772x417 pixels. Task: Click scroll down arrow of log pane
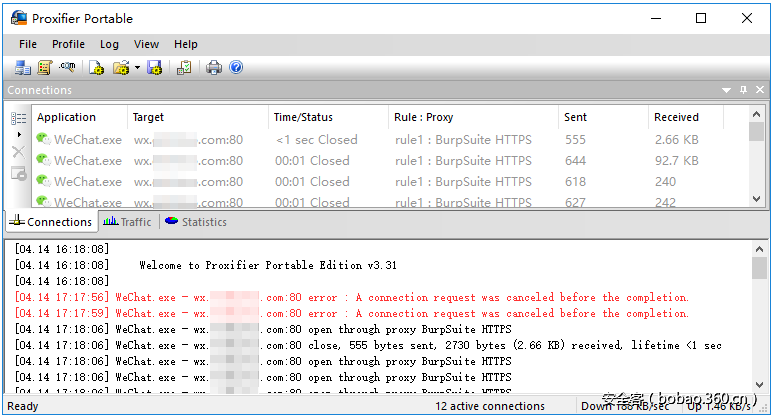pos(759,385)
